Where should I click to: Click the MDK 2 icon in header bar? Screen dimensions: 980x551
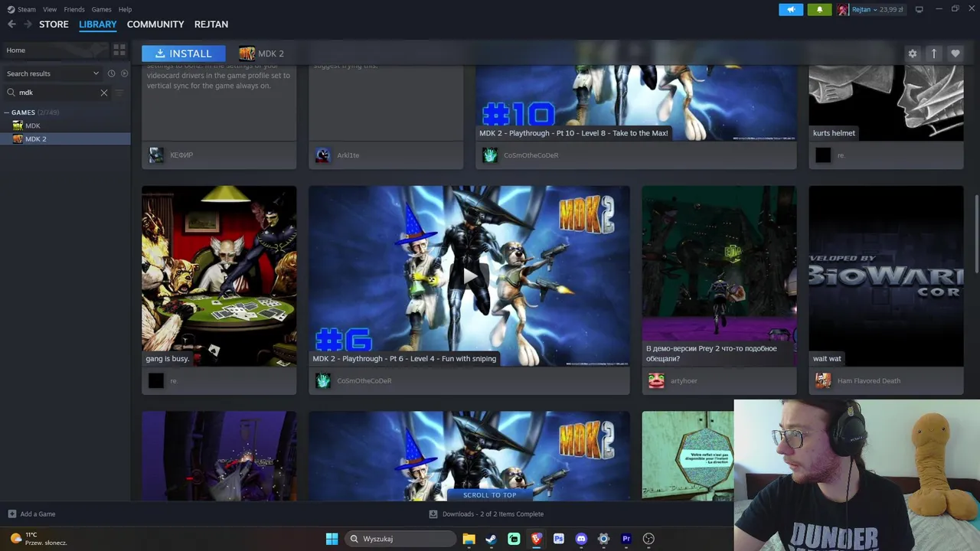pyautogui.click(x=247, y=54)
